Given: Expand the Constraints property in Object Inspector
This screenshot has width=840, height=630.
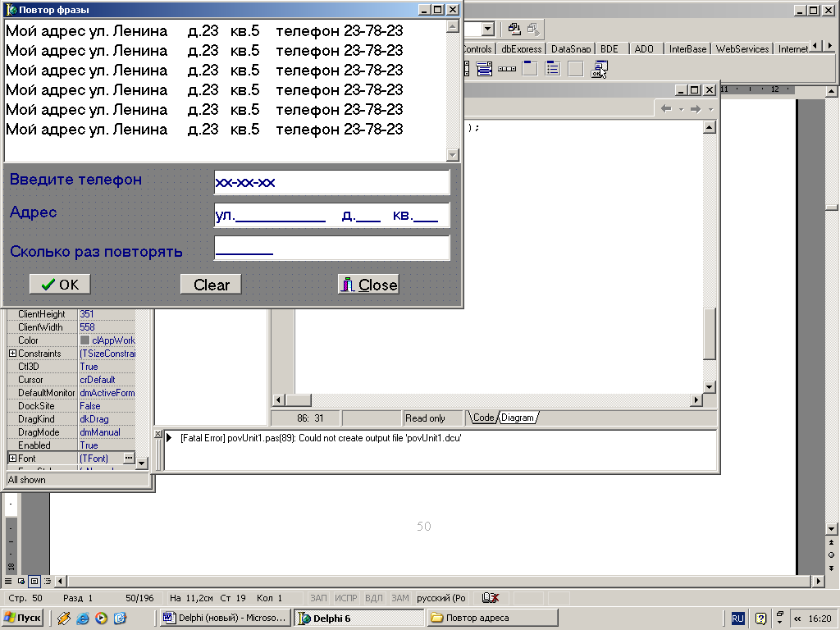Looking at the screenshot, I should 12,354.
